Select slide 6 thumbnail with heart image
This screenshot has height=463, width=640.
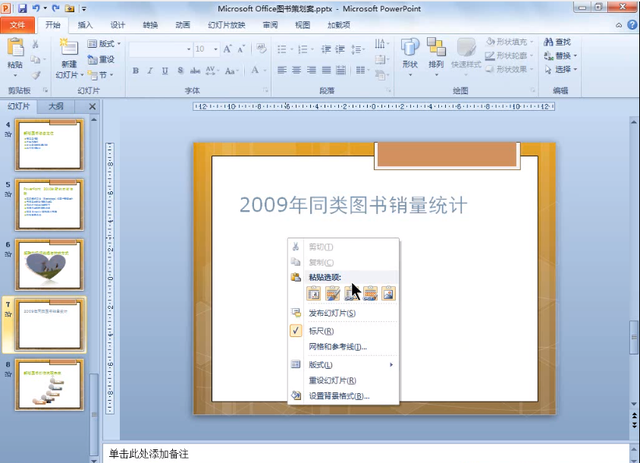point(50,265)
